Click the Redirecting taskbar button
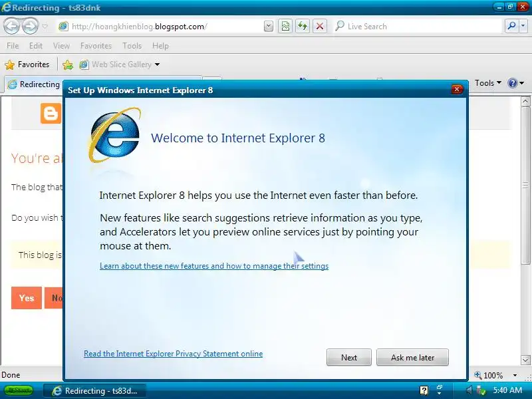 [95, 391]
